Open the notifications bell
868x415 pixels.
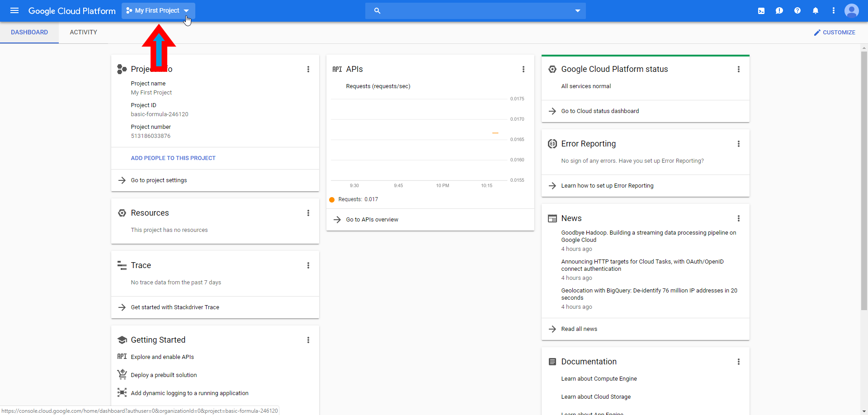tap(816, 11)
